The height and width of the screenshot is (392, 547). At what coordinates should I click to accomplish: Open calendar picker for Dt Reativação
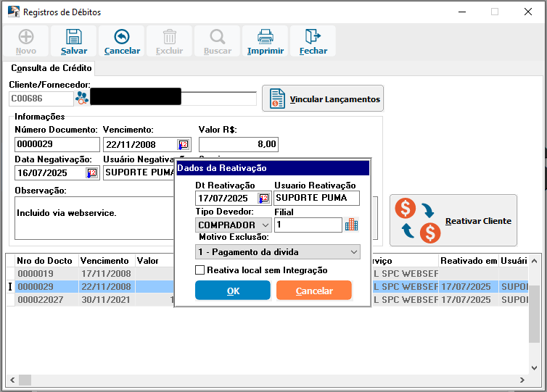(x=264, y=199)
